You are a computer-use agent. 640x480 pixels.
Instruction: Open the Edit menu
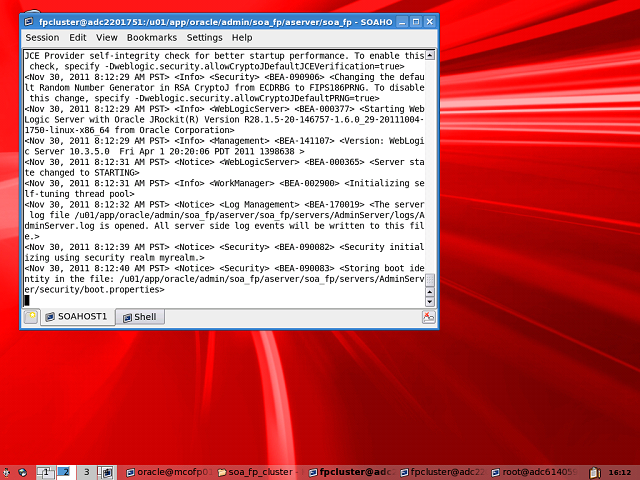pyautogui.click(x=77, y=37)
